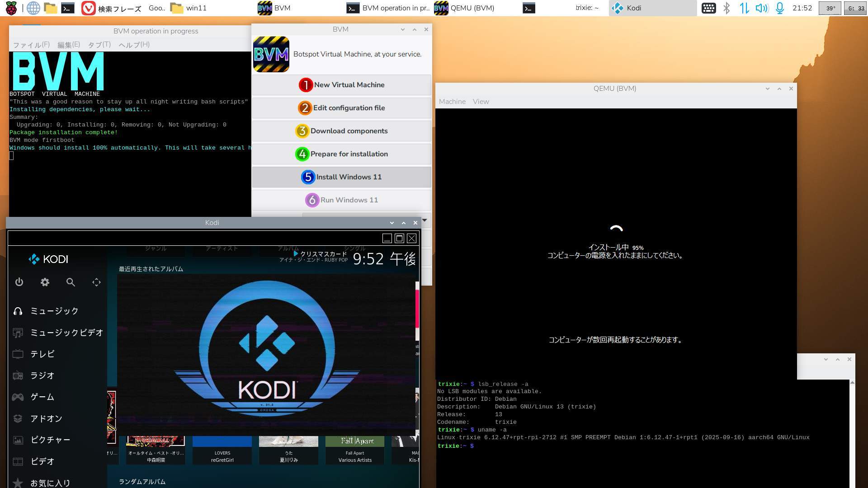Open terminal ファイル(F) menu
This screenshot has height=488, width=868.
31,45
